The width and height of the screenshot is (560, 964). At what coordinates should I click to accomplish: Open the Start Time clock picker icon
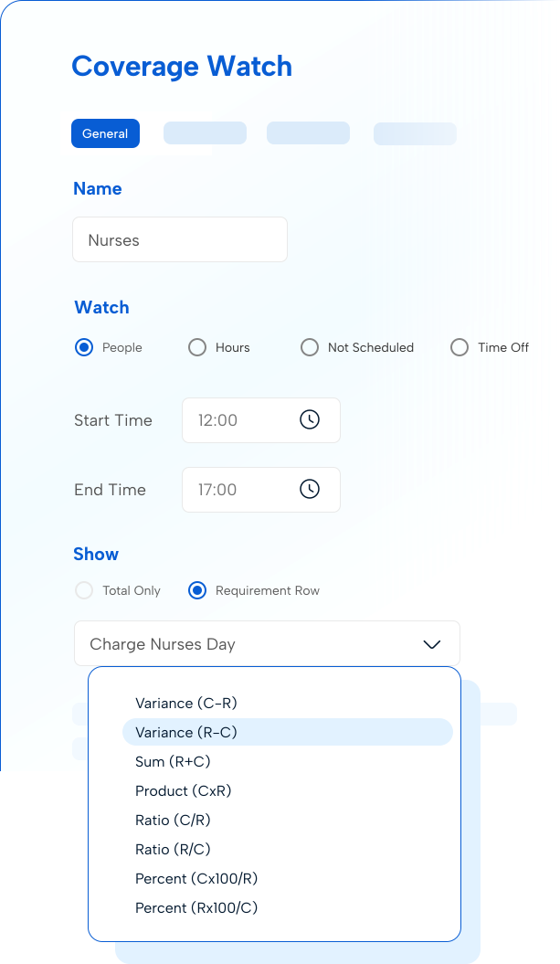(310, 419)
